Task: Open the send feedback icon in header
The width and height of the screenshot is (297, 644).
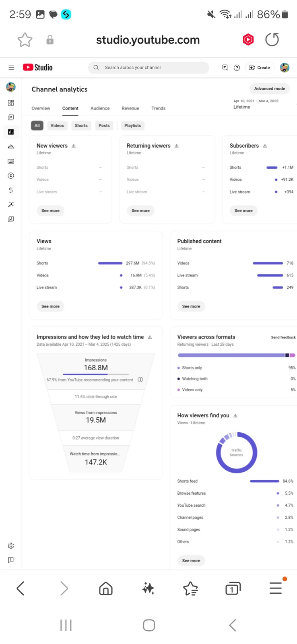Action: point(225,68)
